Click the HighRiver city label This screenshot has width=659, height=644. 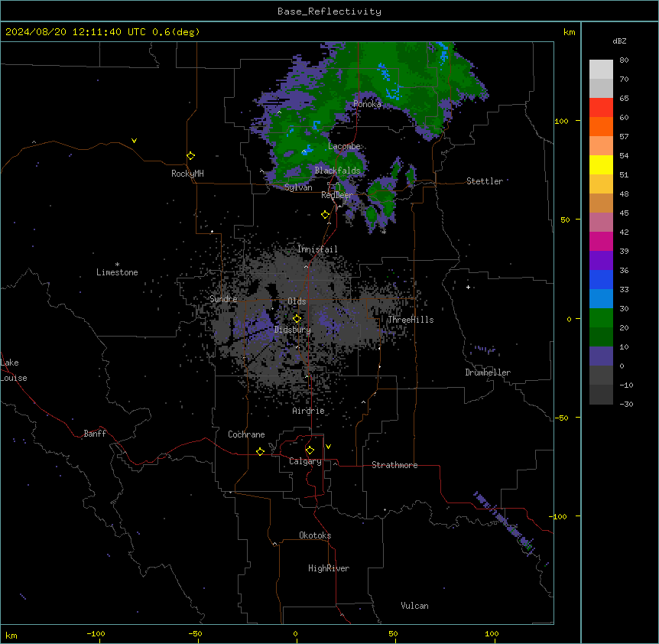[329, 568]
